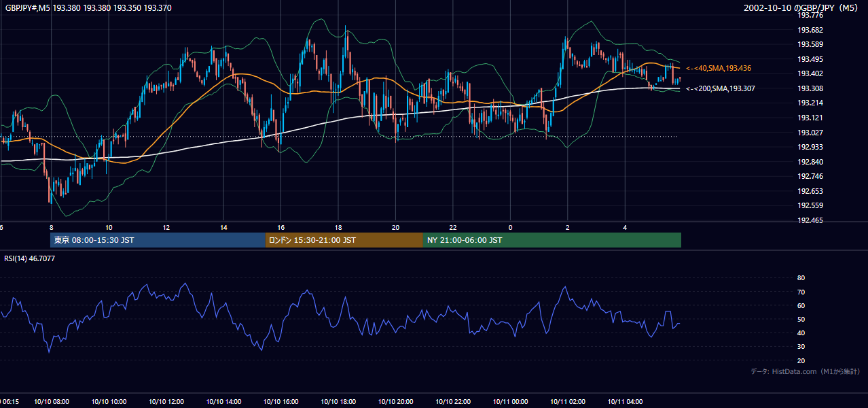Click the 10/10 18:00 bottom time label

[338, 402]
